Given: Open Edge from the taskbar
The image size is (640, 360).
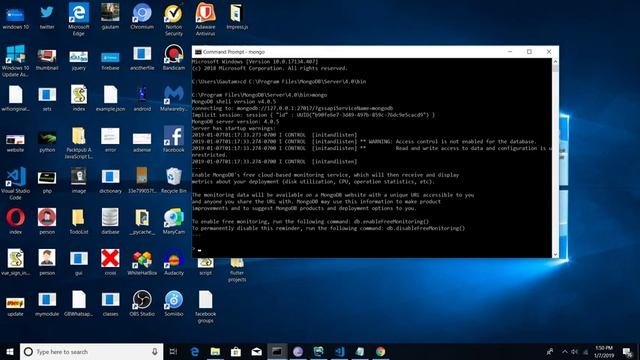Looking at the screenshot, I should (195, 351).
